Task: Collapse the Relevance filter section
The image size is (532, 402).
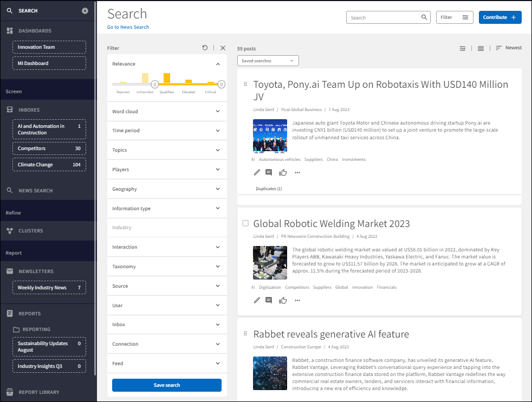Action: [218, 64]
